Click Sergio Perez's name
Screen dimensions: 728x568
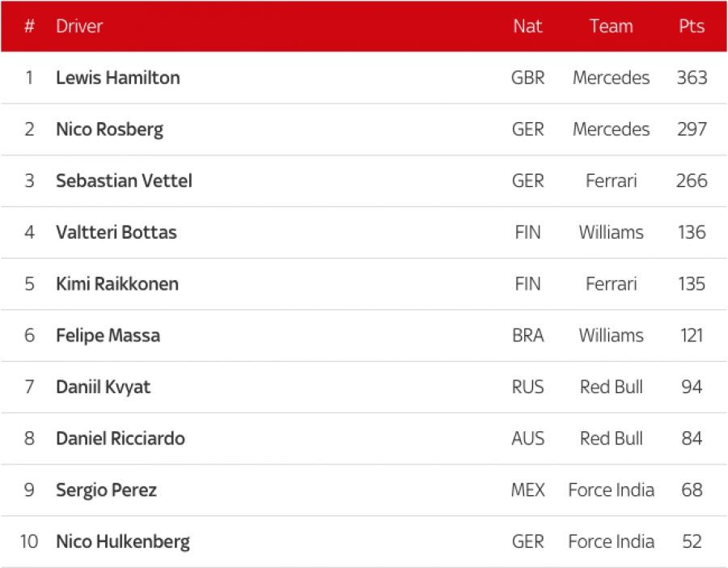tap(106, 490)
